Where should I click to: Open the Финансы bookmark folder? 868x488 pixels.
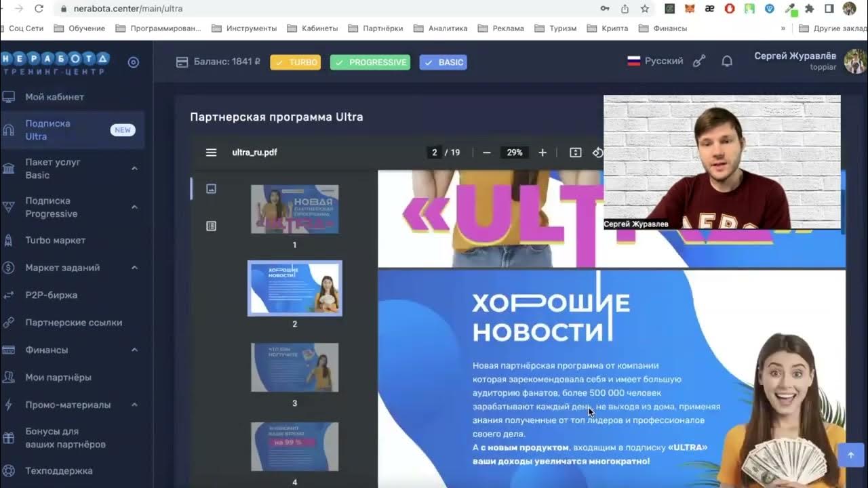[663, 28]
